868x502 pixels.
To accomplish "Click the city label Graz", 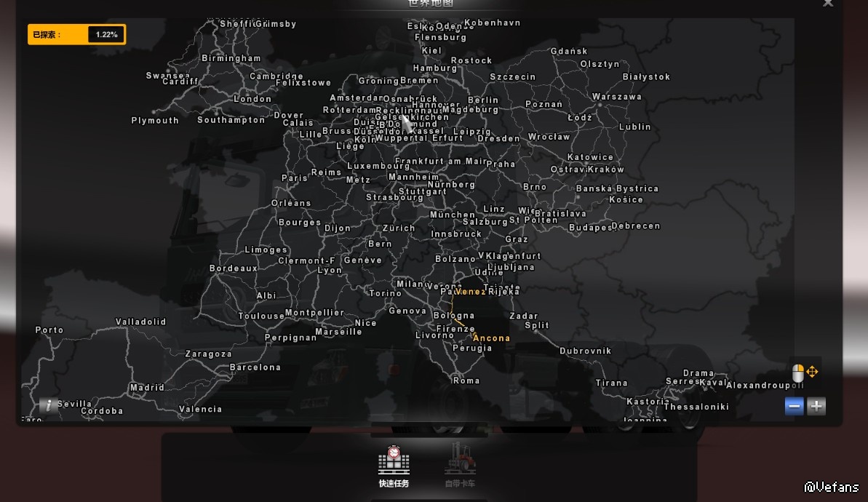I will (x=517, y=239).
